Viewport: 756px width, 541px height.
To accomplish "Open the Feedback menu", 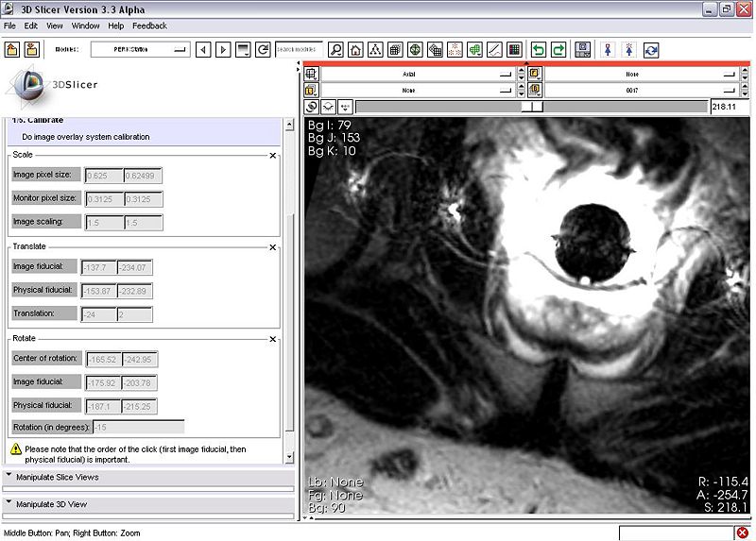I will 149,25.
